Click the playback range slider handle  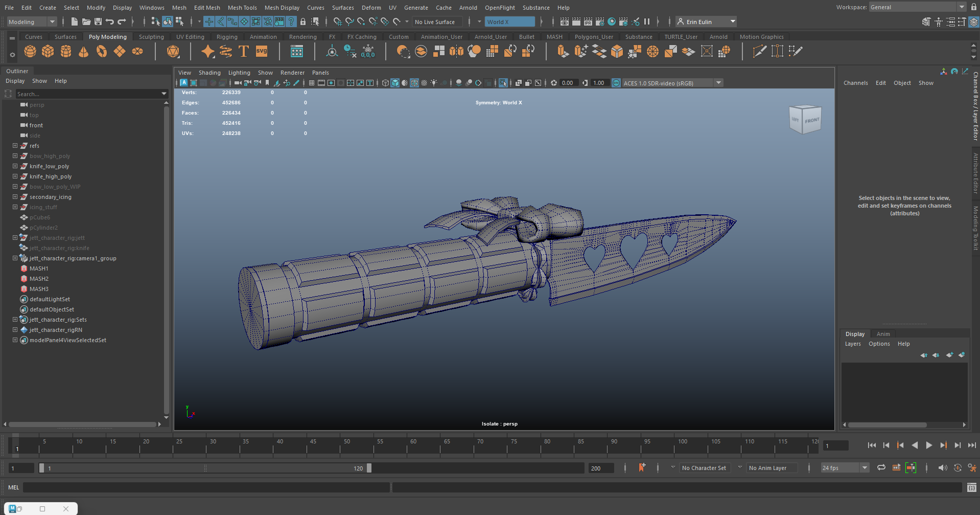coord(369,468)
